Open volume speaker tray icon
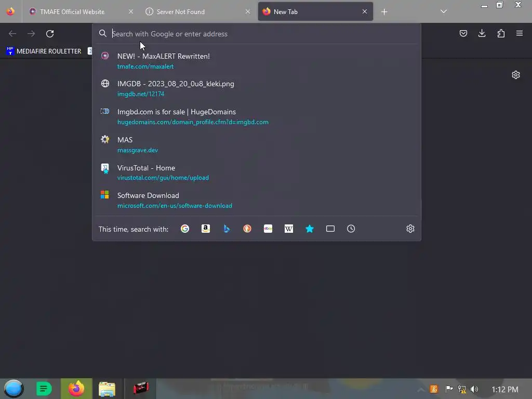The height and width of the screenshot is (399, 532). (474, 389)
